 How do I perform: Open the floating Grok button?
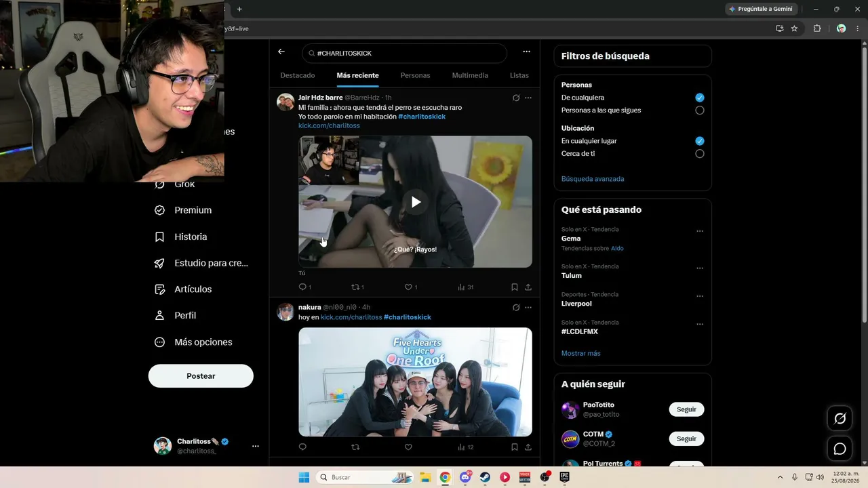(x=840, y=419)
